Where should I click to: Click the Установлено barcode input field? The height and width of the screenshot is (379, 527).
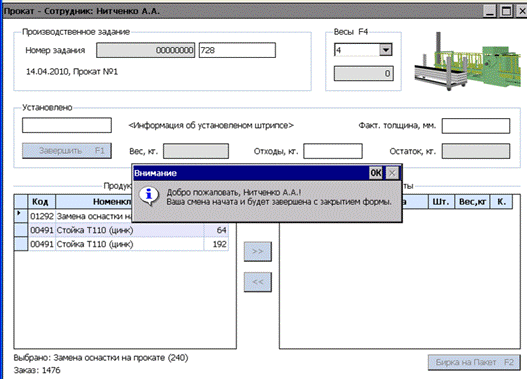point(67,125)
